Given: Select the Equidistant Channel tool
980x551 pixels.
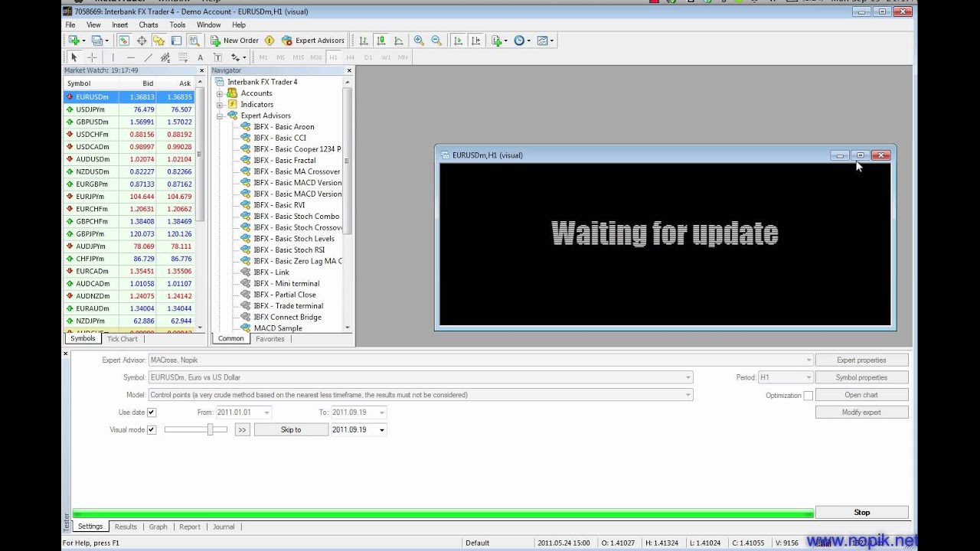Looking at the screenshot, I should 165,57.
